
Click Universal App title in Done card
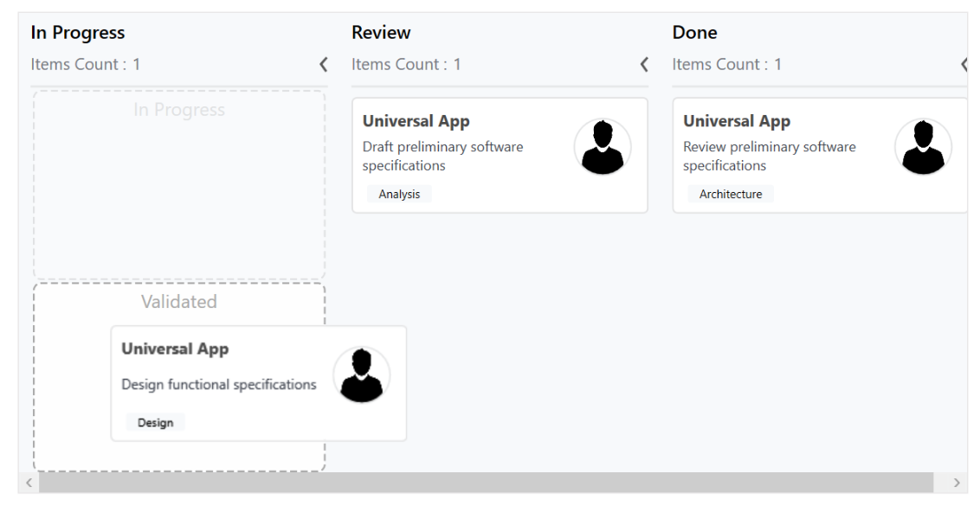(x=737, y=121)
